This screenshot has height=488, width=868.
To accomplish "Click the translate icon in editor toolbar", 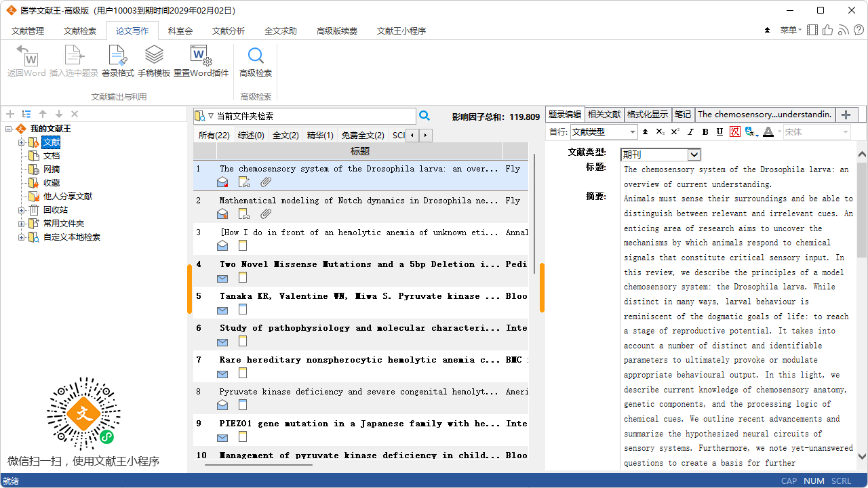I will click(x=750, y=132).
